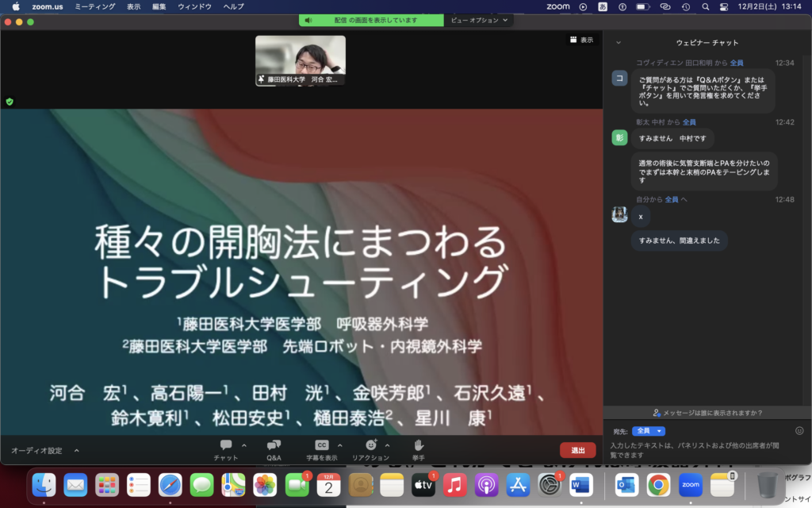Open リアクション emoji reactions
Image resolution: width=812 pixels, height=508 pixels.
coord(370,445)
